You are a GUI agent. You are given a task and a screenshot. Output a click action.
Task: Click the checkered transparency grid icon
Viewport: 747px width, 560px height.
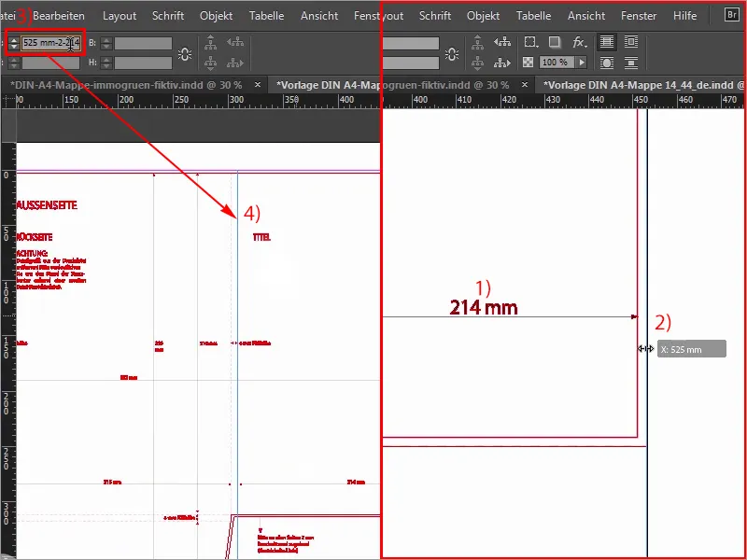click(x=529, y=62)
